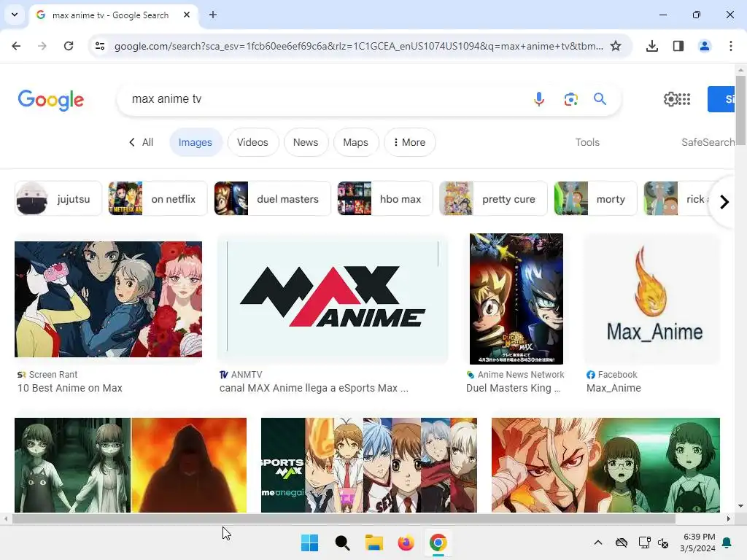
Task: Open Chrome downloads
Action: (652, 46)
